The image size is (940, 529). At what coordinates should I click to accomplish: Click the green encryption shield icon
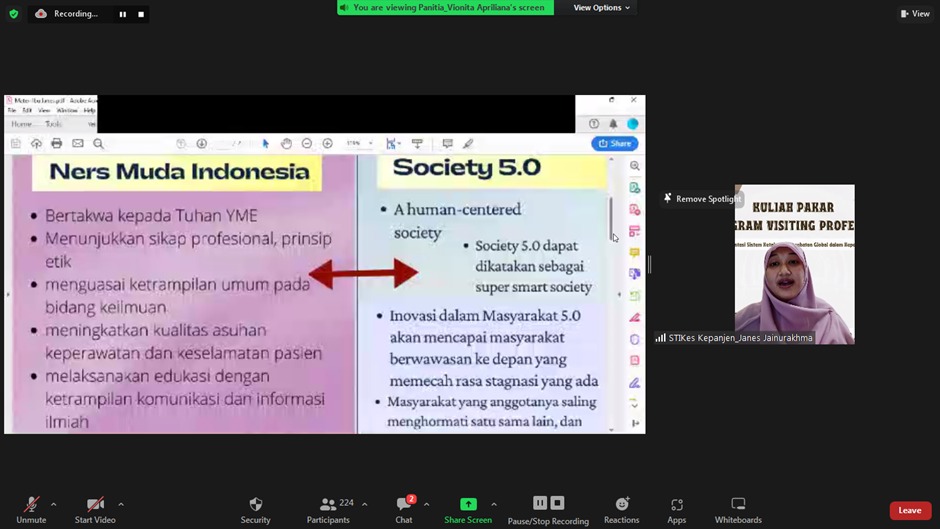[x=14, y=14]
